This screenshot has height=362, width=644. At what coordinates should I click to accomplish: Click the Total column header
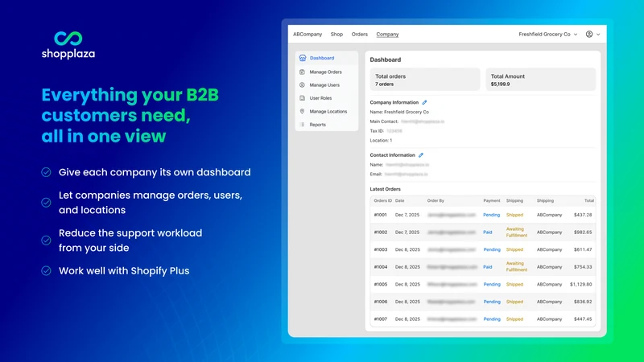(x=589, y=200)
